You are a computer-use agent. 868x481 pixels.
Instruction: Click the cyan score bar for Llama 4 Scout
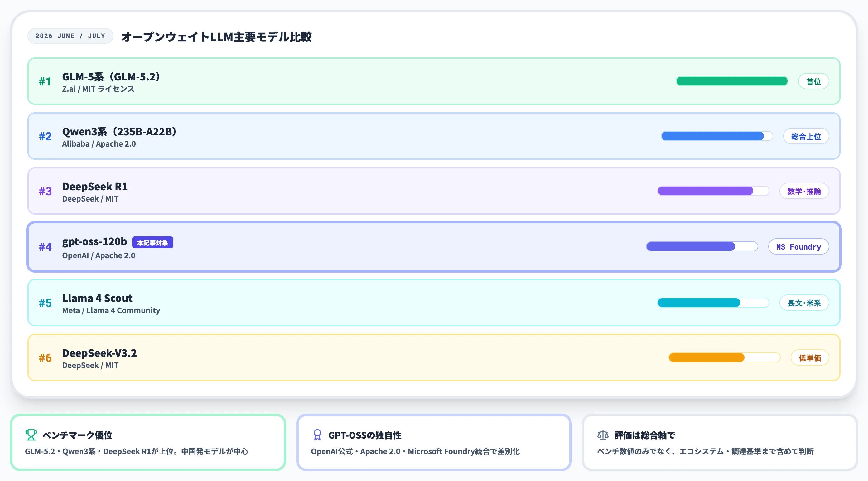tap(713, 303)
